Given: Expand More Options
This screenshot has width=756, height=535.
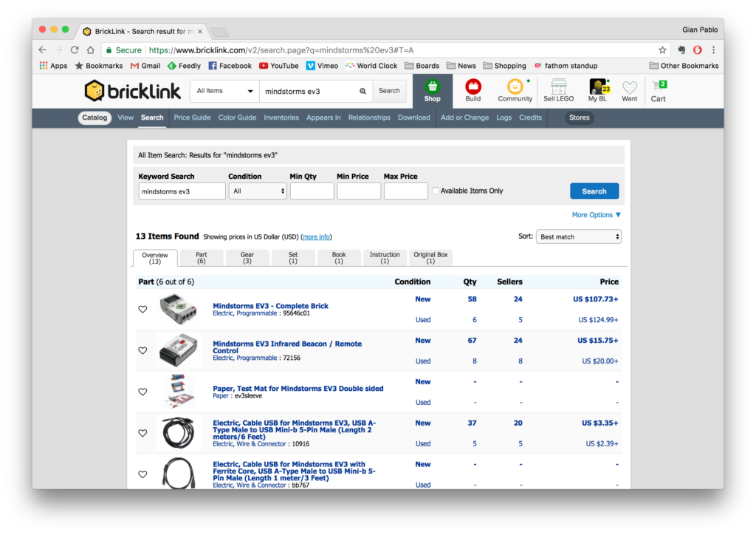Looking at the screenshot, I should coord(597,215).
